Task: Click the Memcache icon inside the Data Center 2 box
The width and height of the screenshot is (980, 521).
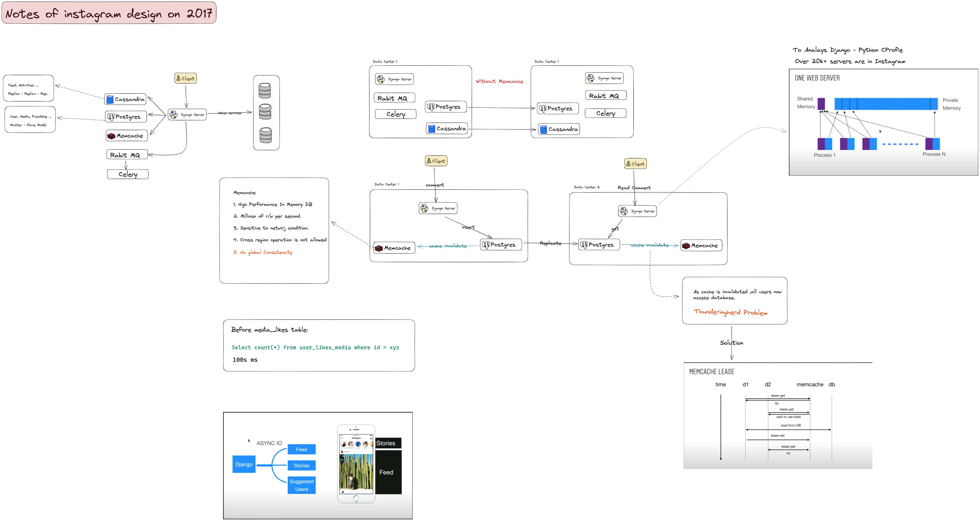Action: tap(686, 246)
